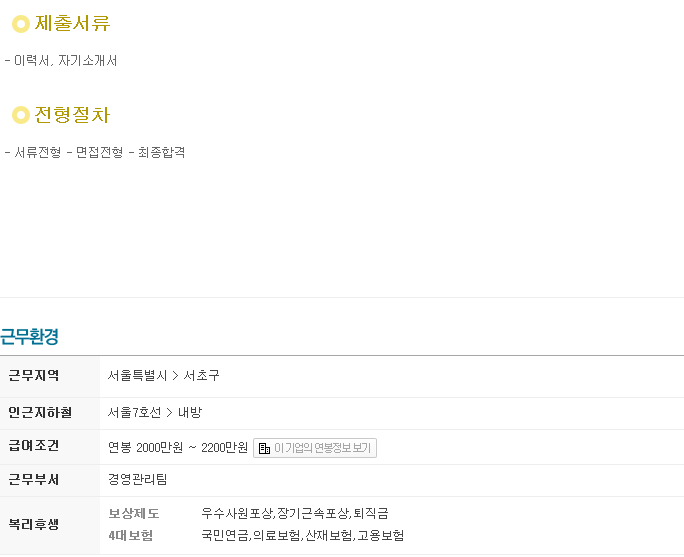Screen dimensions: 684x557
Task: Click the 제출서류 heading text
Action: (x=72, y=23)
